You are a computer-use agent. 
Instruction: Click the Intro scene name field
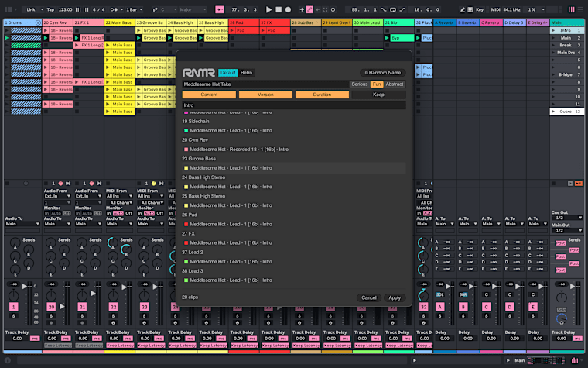[x=294, y=105]
